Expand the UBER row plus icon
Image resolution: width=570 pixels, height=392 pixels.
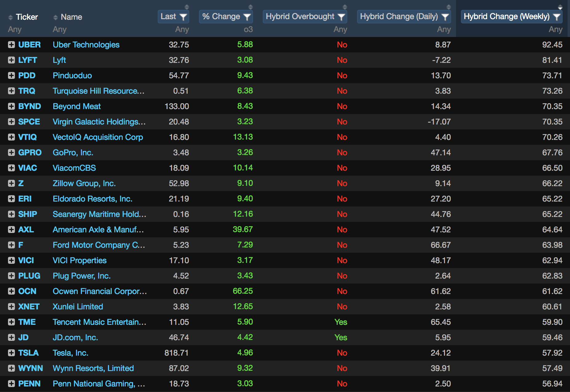[x=11, y=45]
